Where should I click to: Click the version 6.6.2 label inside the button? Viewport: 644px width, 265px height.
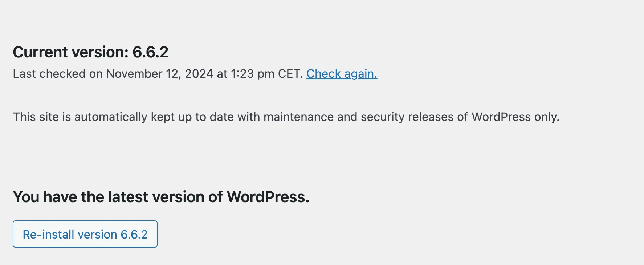[133, 234]
